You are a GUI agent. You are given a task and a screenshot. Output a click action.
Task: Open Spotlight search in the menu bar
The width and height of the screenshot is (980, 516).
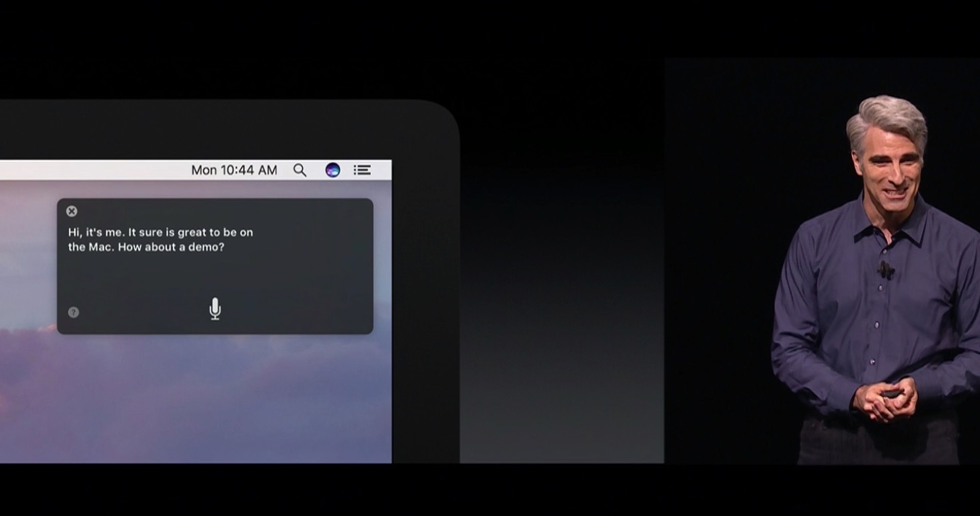tap(300, 170)
